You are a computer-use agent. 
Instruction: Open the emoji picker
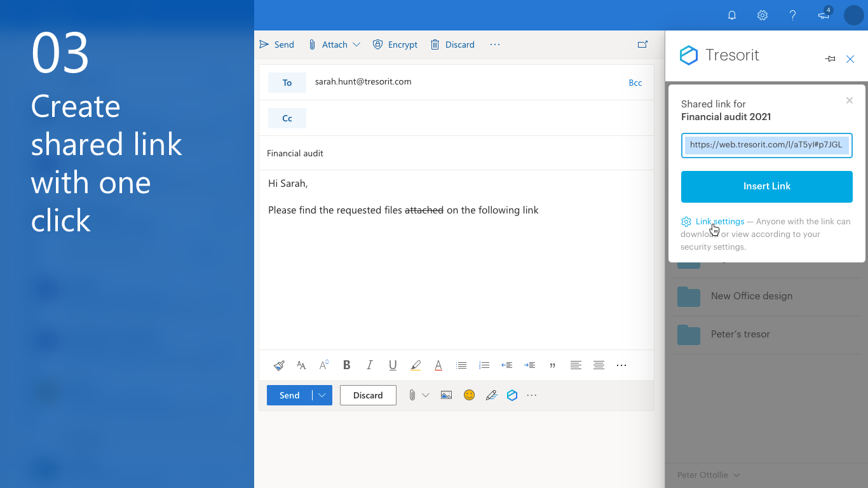point(469,395)
